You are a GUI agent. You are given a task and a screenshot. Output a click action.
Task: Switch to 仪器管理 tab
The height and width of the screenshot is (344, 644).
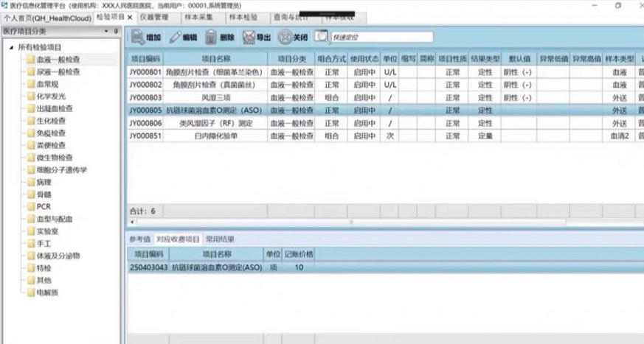click(154, 17)
